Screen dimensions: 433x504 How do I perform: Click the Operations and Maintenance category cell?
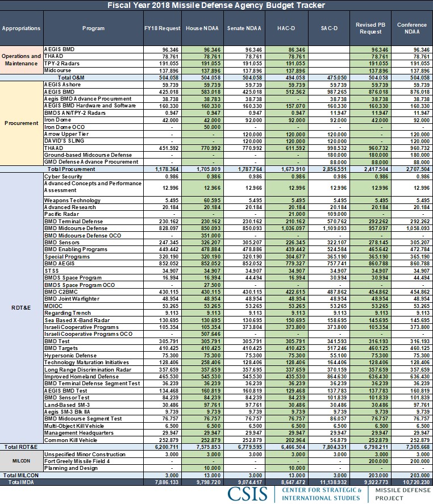[22, 60]
